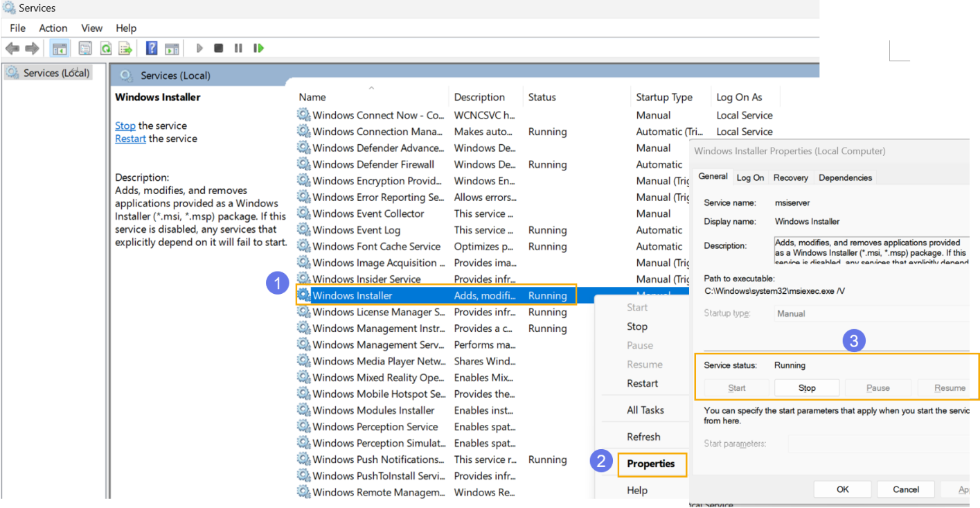Click the Back arrow in toolbar
980x508 pixels.
pos(12,49)
